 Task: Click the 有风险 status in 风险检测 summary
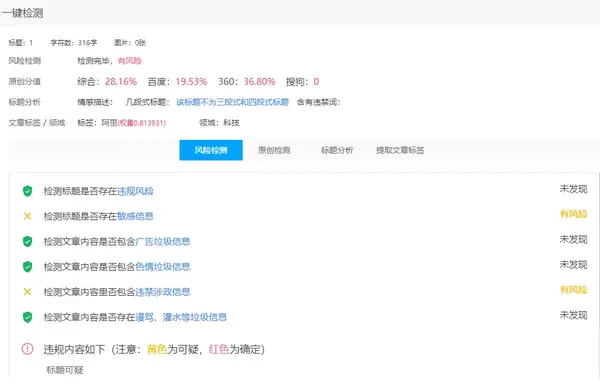[130, 61]
